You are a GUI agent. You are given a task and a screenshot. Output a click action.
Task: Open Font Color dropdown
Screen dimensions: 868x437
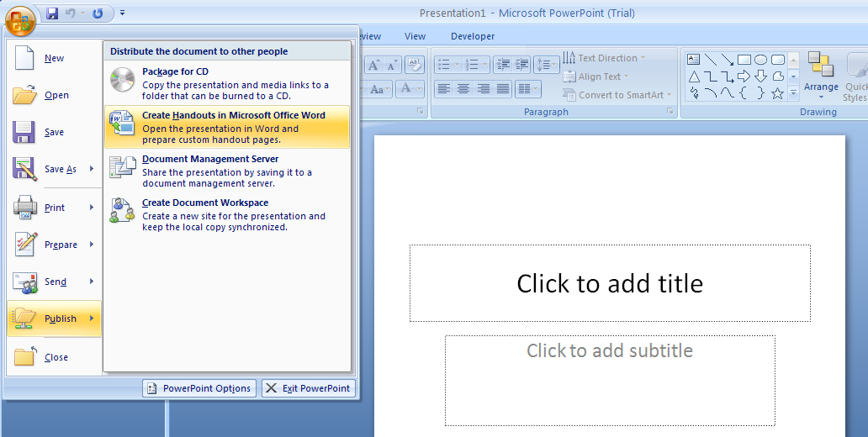click(x=410, y=89)
